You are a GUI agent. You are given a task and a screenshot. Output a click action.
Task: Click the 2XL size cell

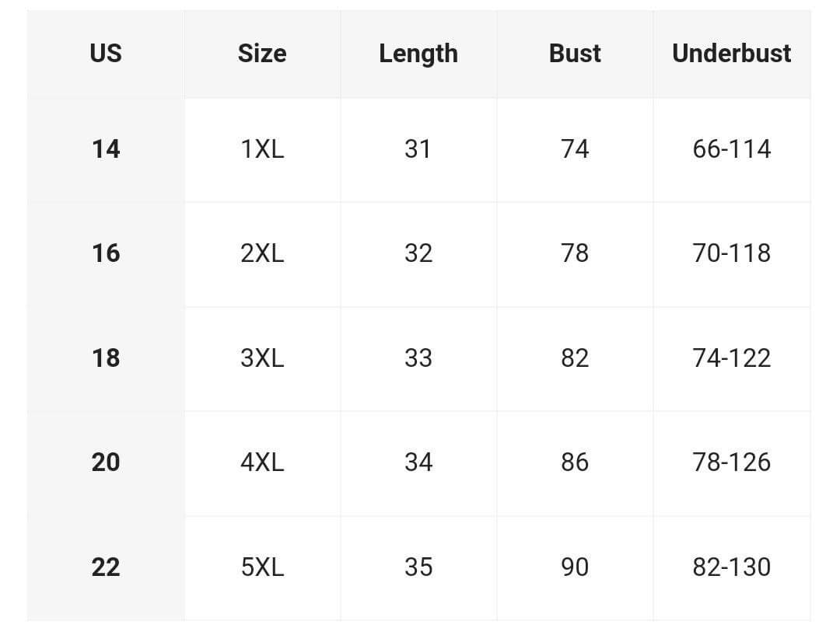point(262,253)
